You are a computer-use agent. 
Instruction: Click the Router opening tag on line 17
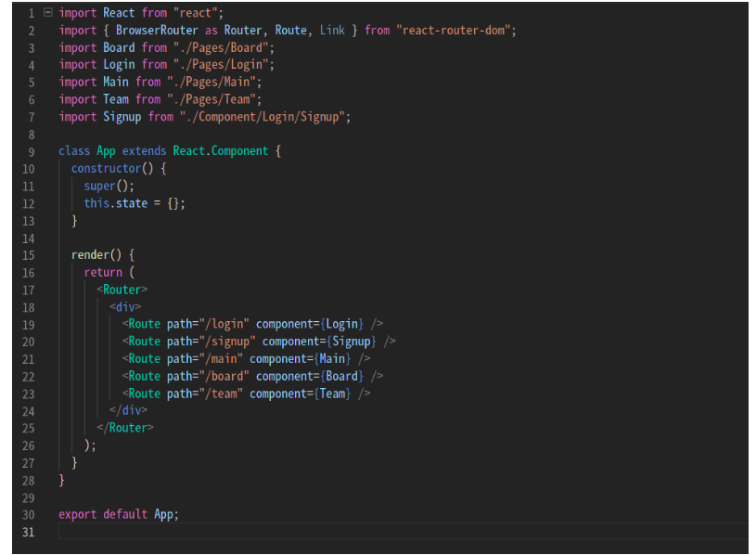point(122,289)
